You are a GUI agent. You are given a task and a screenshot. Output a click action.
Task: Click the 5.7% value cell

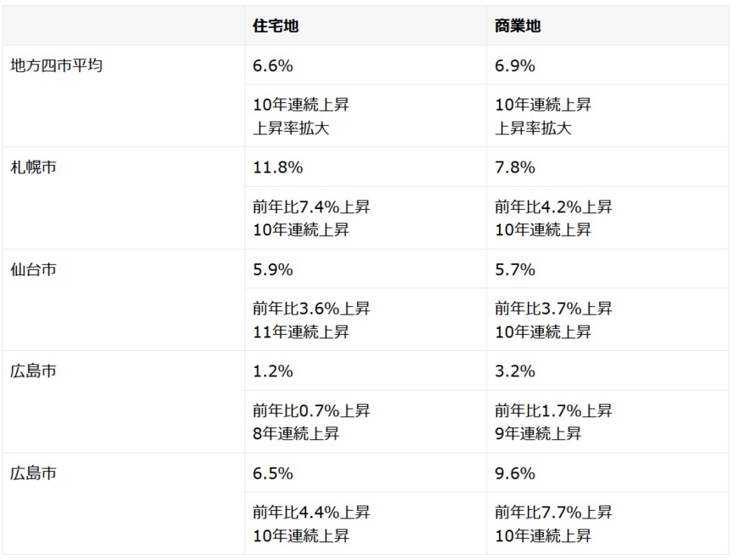pos(515,270)
